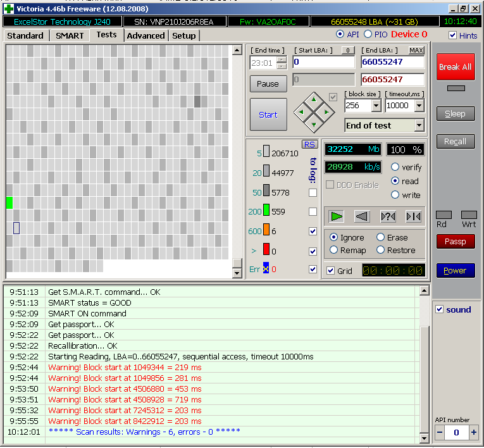Expand the timeout ms dropdown
484x448 pixels.
418,106
